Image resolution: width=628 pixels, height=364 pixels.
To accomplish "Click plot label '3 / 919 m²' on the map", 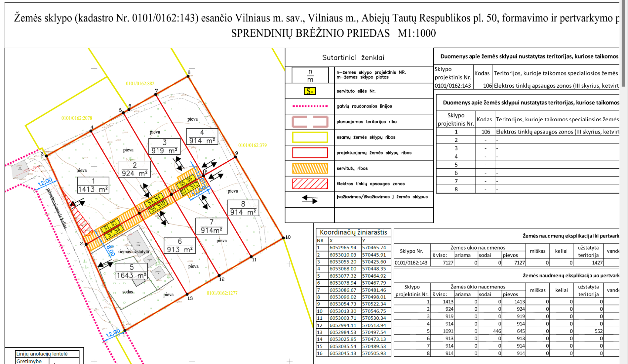I will click(x=164, y=147).
